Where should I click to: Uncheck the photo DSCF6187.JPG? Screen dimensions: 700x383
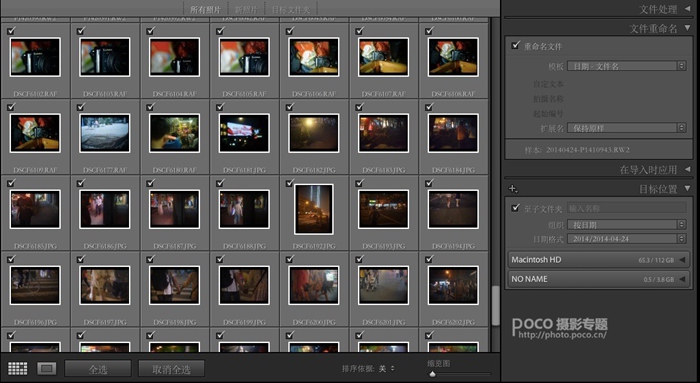(150, 183)
